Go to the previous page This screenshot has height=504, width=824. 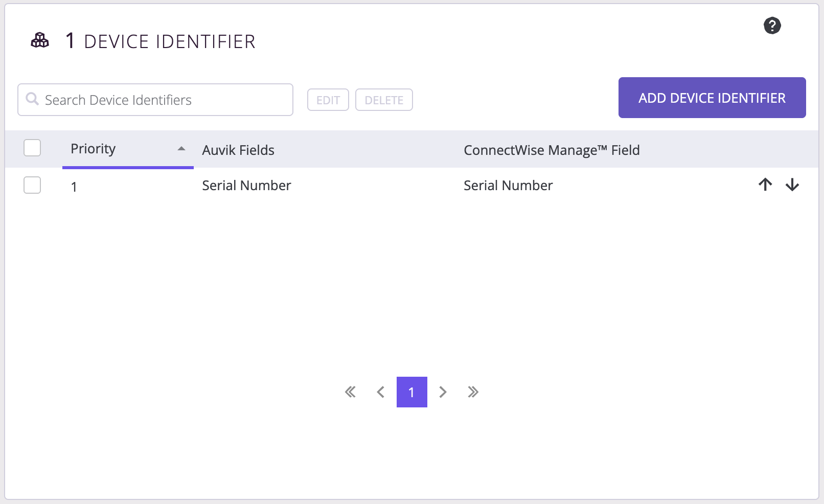pos(380,392)
